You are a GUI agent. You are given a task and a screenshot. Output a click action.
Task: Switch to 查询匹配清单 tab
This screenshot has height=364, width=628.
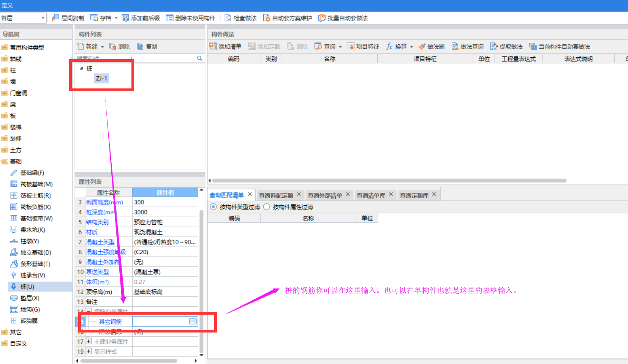pos(226,195)
